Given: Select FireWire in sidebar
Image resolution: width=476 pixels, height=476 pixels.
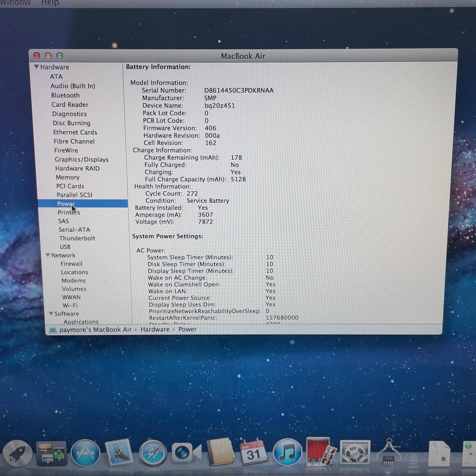Looking at the screenshot, I should tap(66, 150).
